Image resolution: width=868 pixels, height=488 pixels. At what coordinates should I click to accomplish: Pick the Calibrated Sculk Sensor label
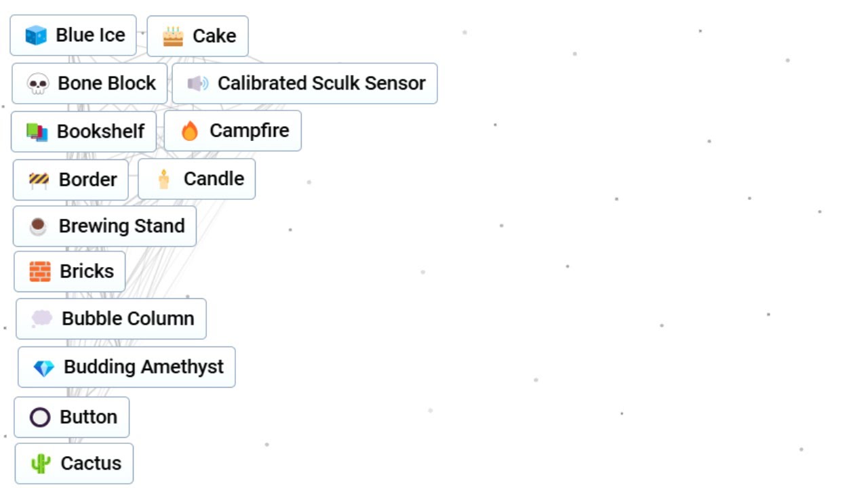[321, 83]
